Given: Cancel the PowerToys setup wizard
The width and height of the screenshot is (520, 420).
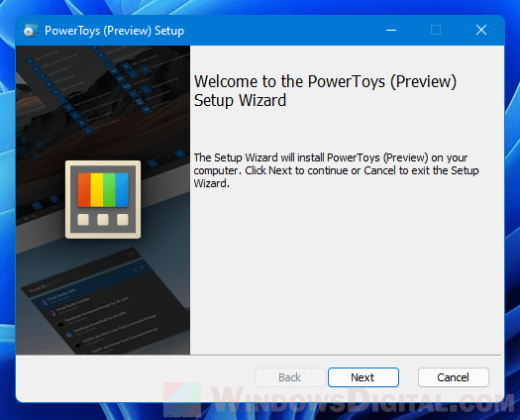Looking at the screenshot, I should [x=453, y=377].
